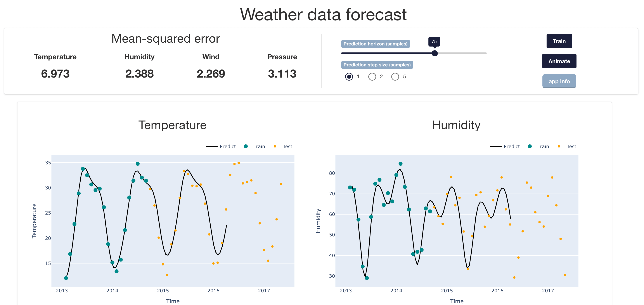
Task: Set prediction step size to 5
Action: 395,76
